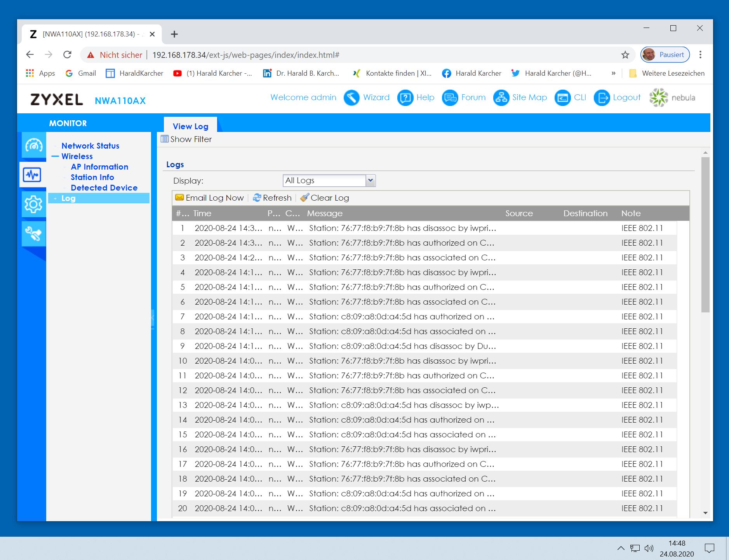Switch to the View Log tab

(x=190, y=126)
